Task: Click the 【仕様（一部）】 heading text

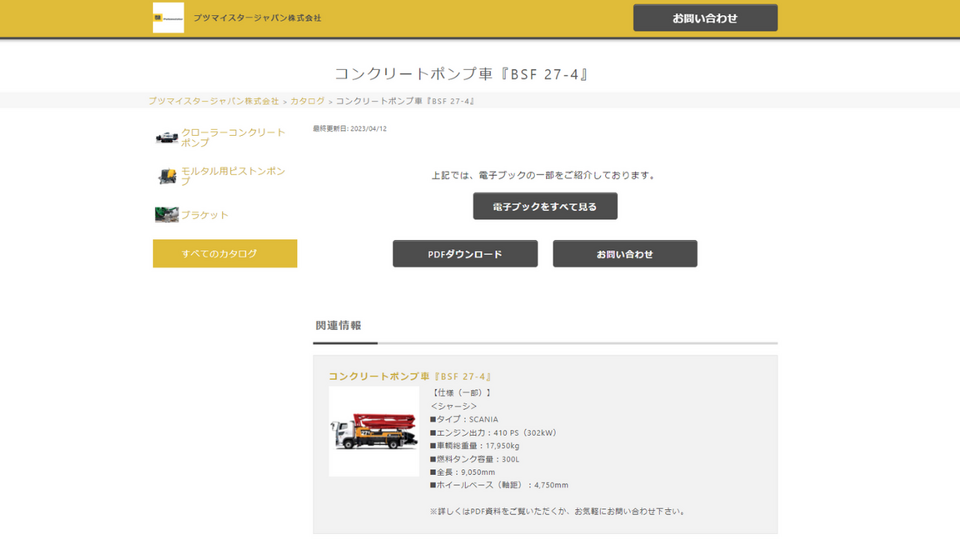Action: point(462,393)
